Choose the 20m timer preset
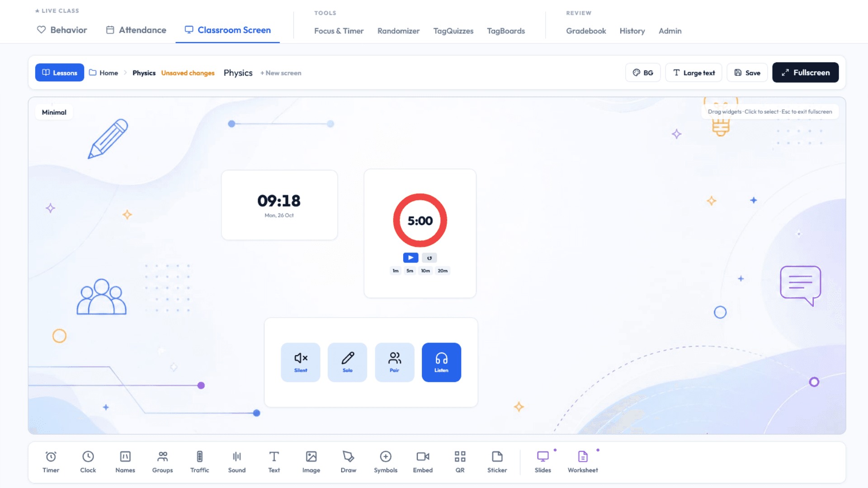This screenshot has width=868, height=488. pos(443,271)
